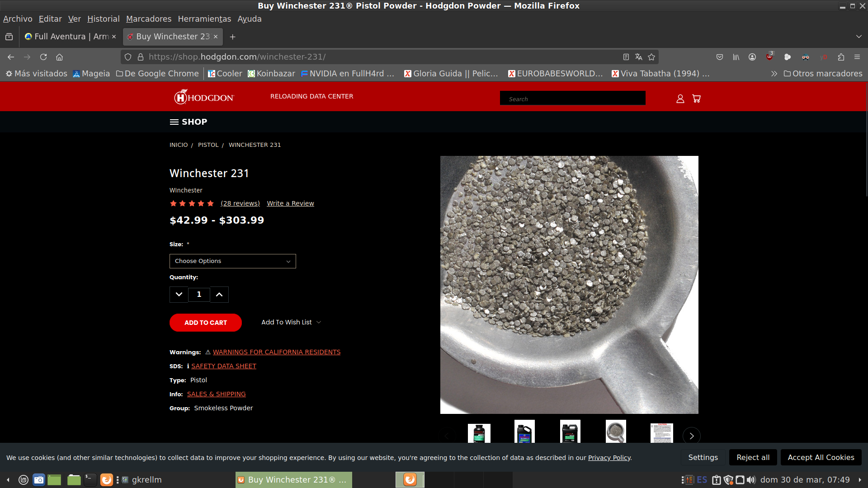Expand Add To Wish List dropdown
Image resolution: width=868 pixels, height=488 pixels.
point(291,322)
